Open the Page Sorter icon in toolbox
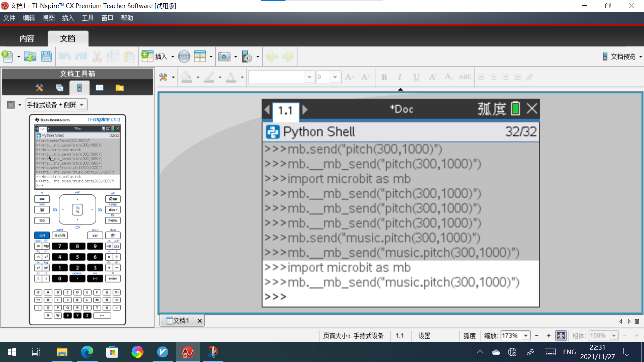Screen dimensions: 644x362 (x=59, y=88)
